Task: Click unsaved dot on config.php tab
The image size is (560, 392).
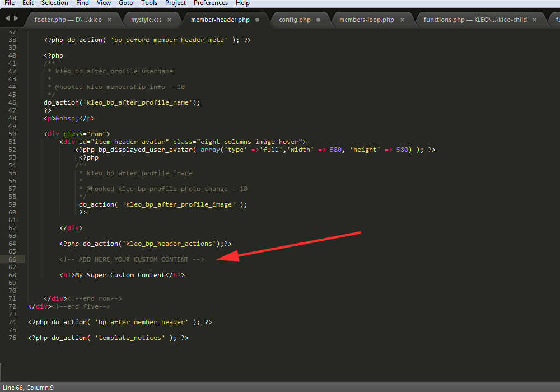Action: click(318, 20)
